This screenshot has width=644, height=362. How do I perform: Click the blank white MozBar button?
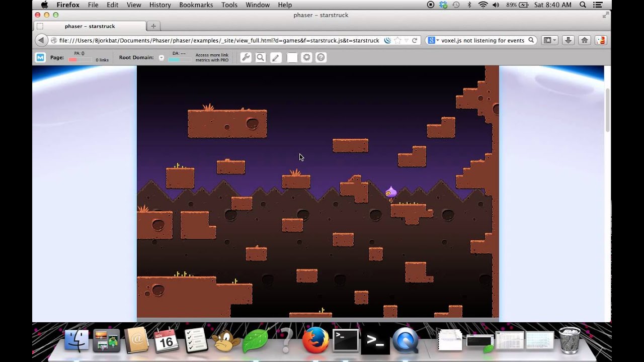tap(292, 57)
